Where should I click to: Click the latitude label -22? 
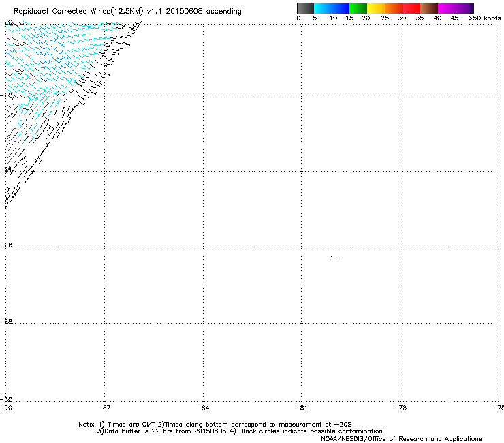coord(6,95)
